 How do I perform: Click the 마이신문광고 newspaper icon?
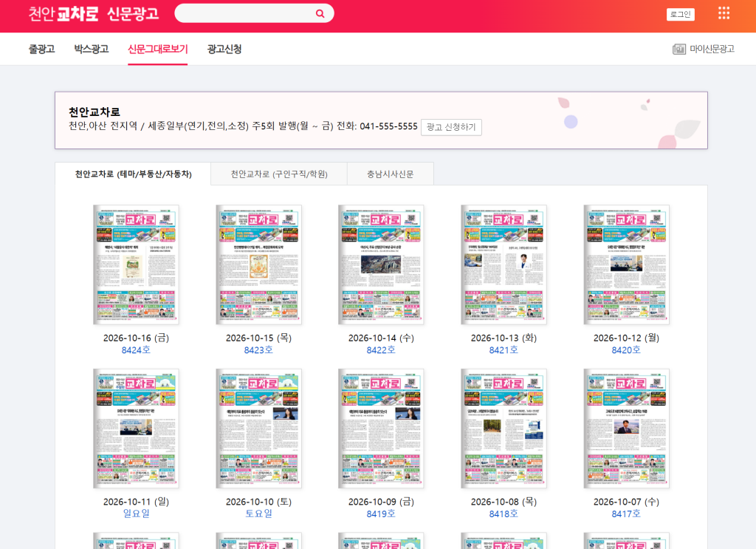coord(679,49)
